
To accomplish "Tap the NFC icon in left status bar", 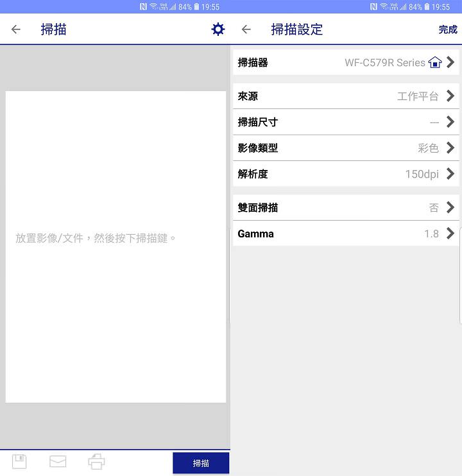I will 143,6.
